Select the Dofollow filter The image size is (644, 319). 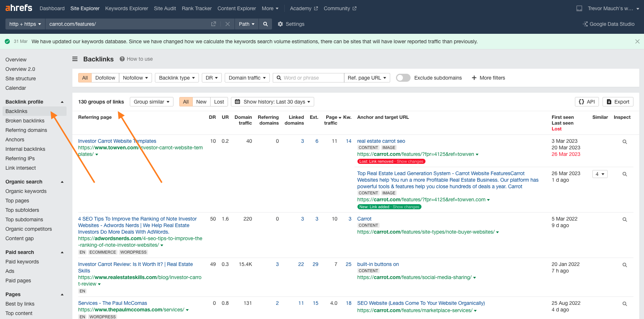click(105, 78)
